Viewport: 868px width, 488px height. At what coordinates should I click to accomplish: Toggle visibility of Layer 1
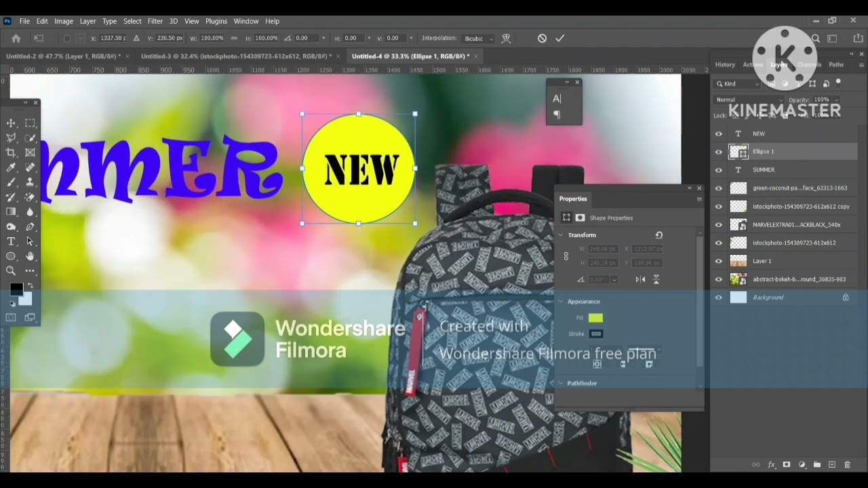[x=719, y=261]
